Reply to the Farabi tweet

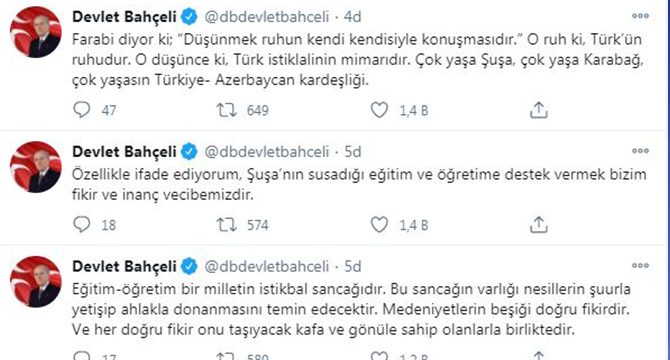click(x=82, y=110)
